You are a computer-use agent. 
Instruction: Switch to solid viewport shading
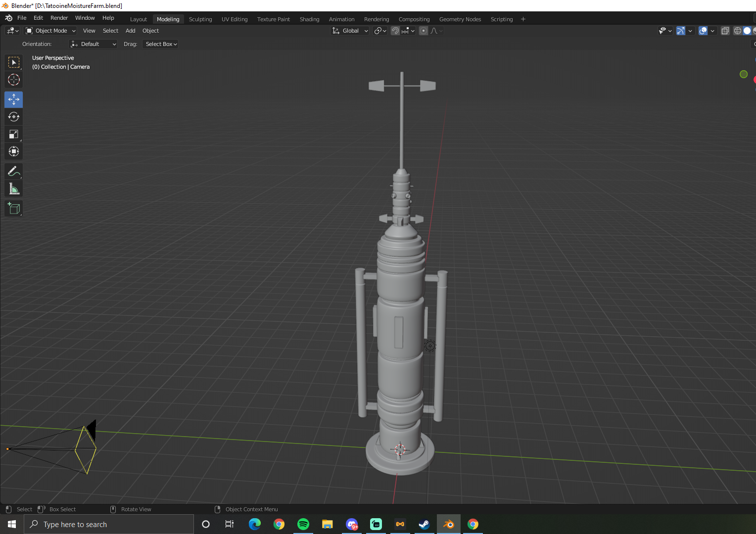tap(747, 31)
